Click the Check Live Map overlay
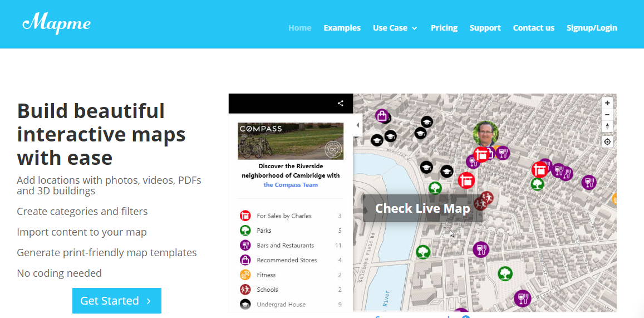 point(422,208)
